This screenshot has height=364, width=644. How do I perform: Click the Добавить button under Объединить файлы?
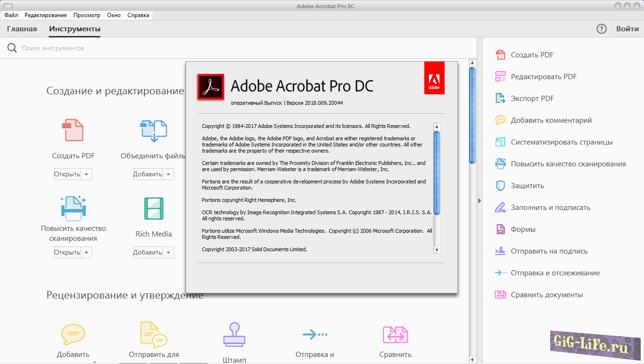pyautogui.click(x=148, y=174)
